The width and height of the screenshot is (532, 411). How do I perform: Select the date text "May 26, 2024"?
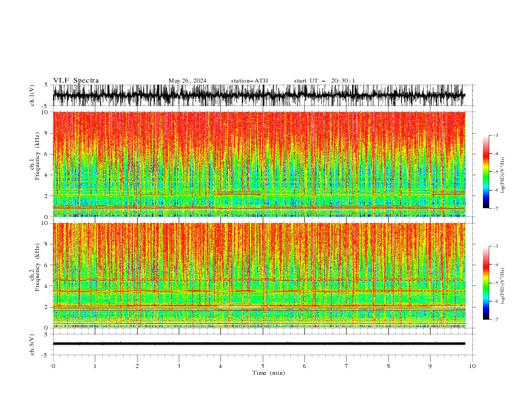(x=187, y=81)
